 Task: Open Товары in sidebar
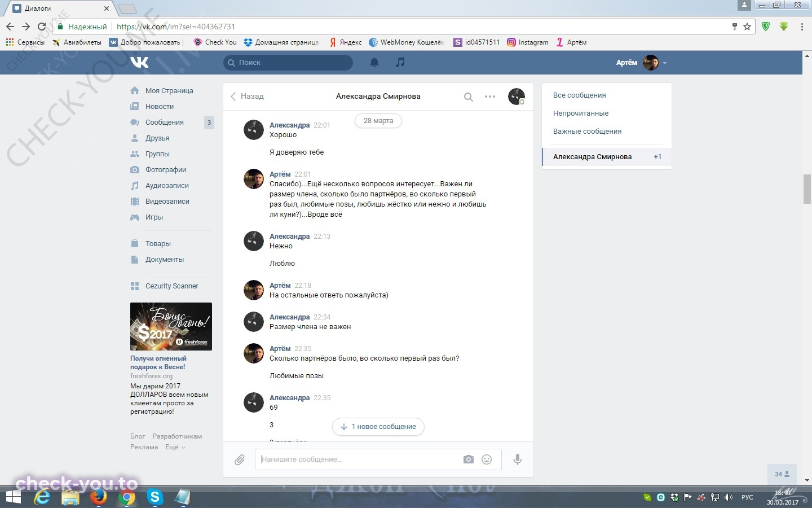[x=158, y=244]
